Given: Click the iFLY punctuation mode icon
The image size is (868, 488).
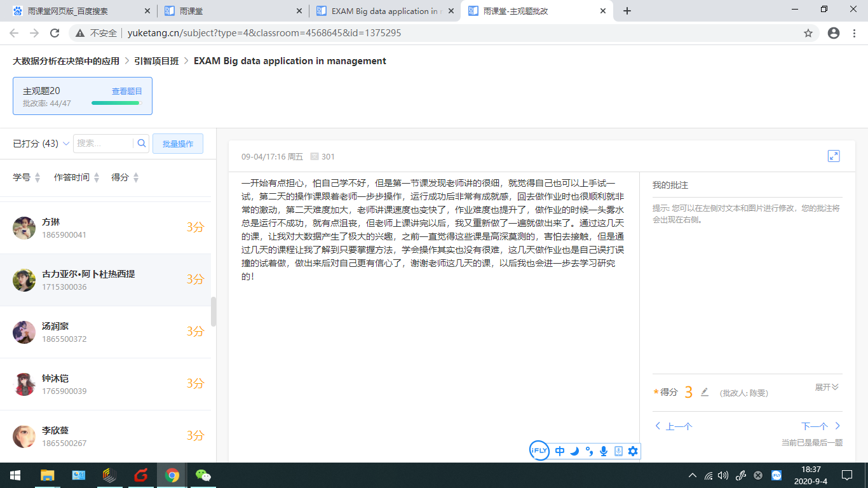Looking at the screenshot, I should click(x=589, y=451).
